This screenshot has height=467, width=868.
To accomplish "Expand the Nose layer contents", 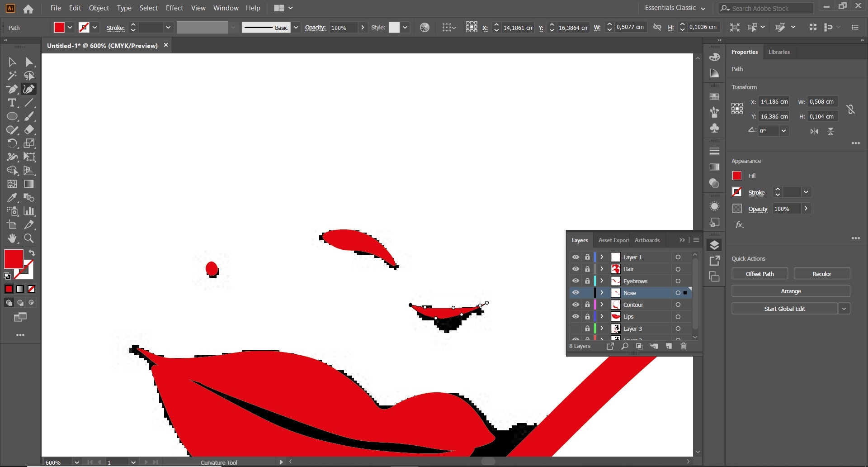I will coord(602,293).
